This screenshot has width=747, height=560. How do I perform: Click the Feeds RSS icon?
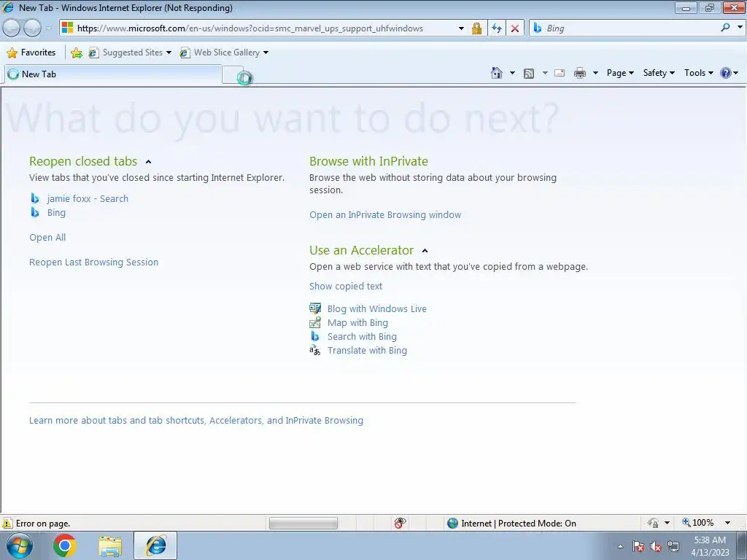pyautogui.click(x=529, y=73)
